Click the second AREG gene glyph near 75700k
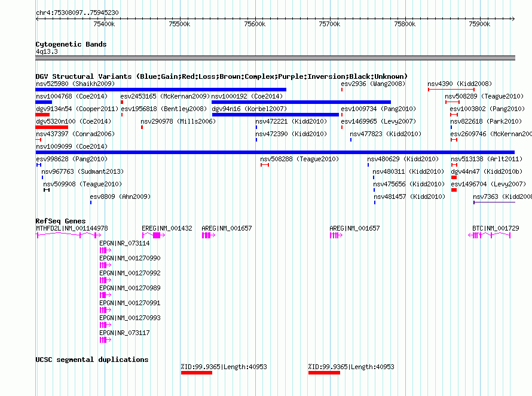This screenshot has width=532, height=396. (336, 235)
